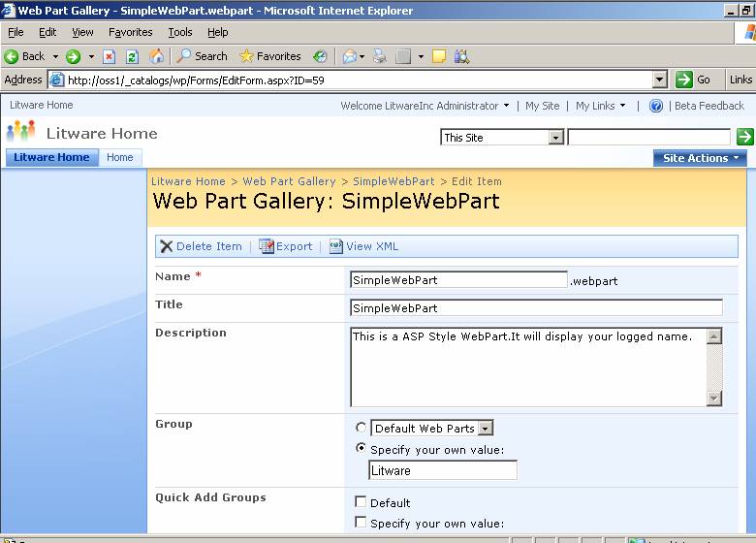756x543 pixels.
Task: Open the Welcome LitwareInc Administrator menu
Action: tap(425, 106)
